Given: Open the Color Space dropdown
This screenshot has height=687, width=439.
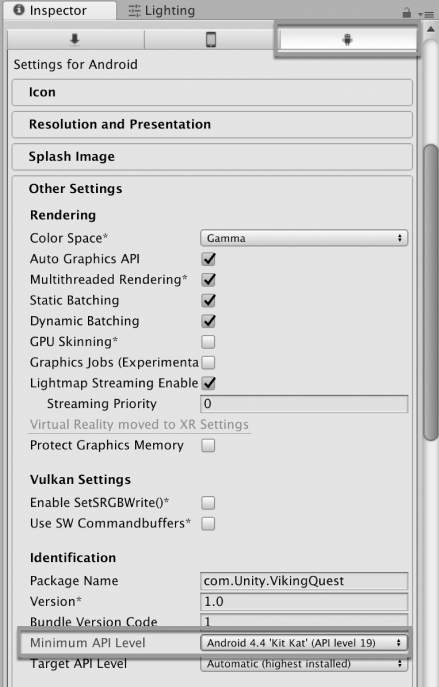Looking at the screenshot, I should pyautogui.click(x=304, y=238).
